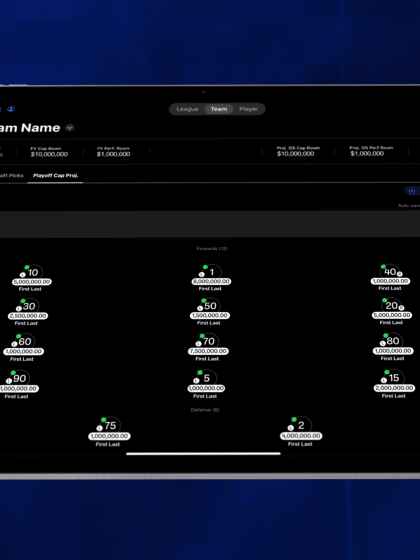Click the First Last name under player 15
The width and height of the screenshot is (420, 560).
coord(394,396)
